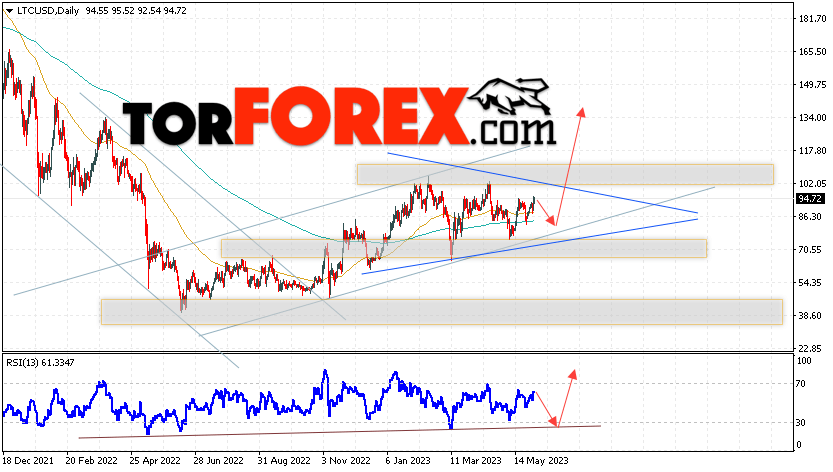Select the middle support zone rectangle near 70.55
The width and height of the screenshot is (833, 472).
464,248
